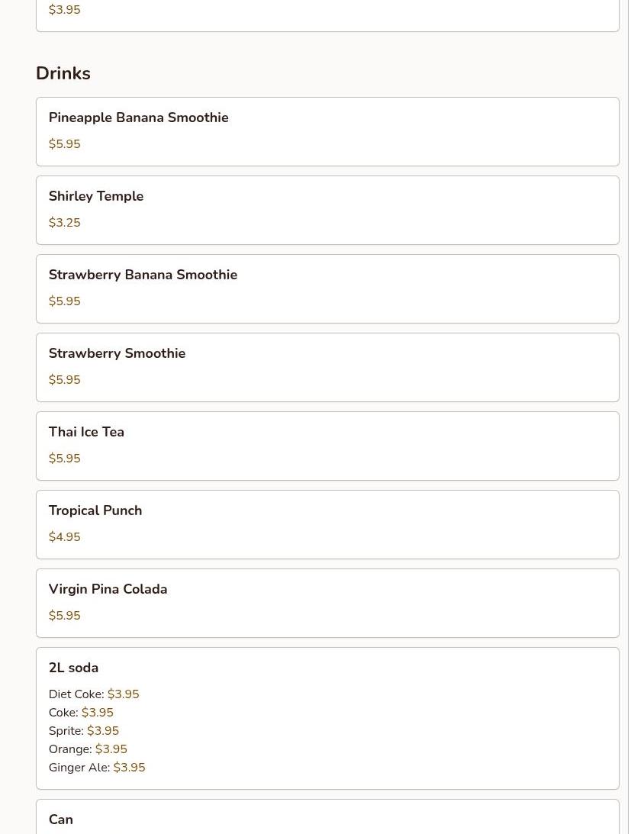
Task: Click the Tropical Punch card
Action: click(327, 524)
